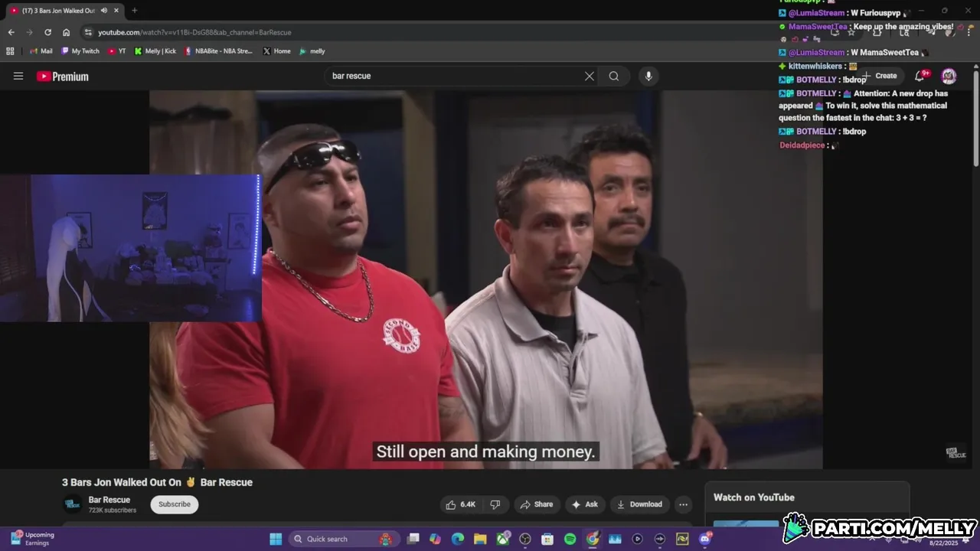This screenshot has height=551, width=980.
Task: Share the video
Action: (536, 504)
